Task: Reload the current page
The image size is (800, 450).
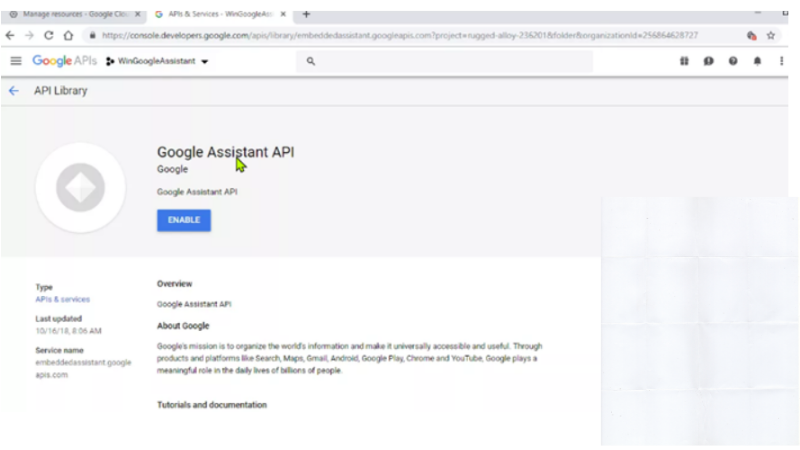Action: 48,35
